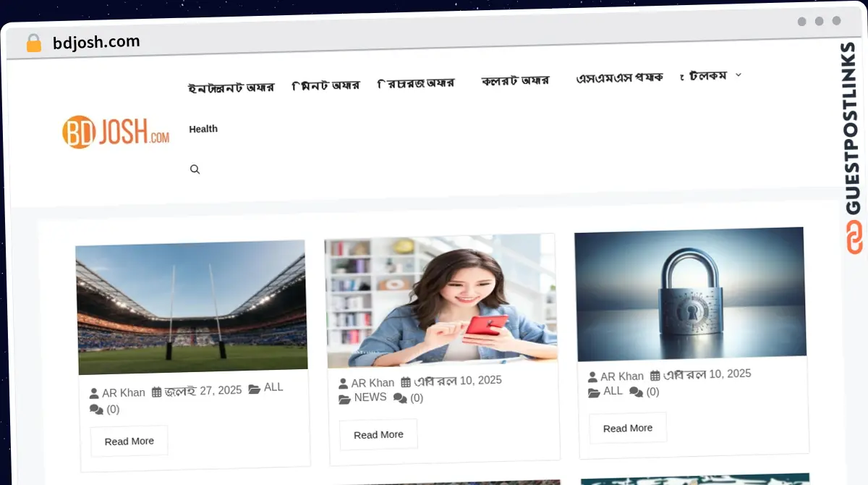Click the calendar icon on the padlock post

(655, 376)
